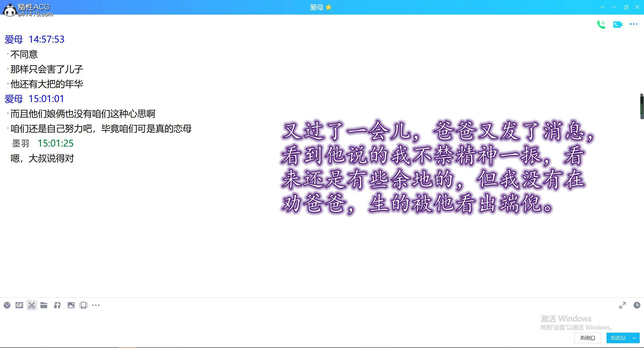Open the message history clock icon

[637, 305]
